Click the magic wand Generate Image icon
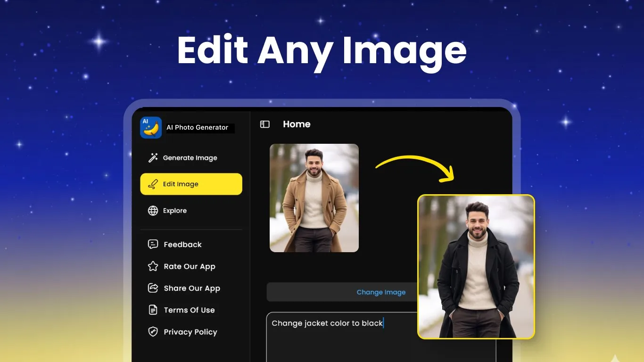The height and width of the screenshot is (362, 644). pos(153,158)
